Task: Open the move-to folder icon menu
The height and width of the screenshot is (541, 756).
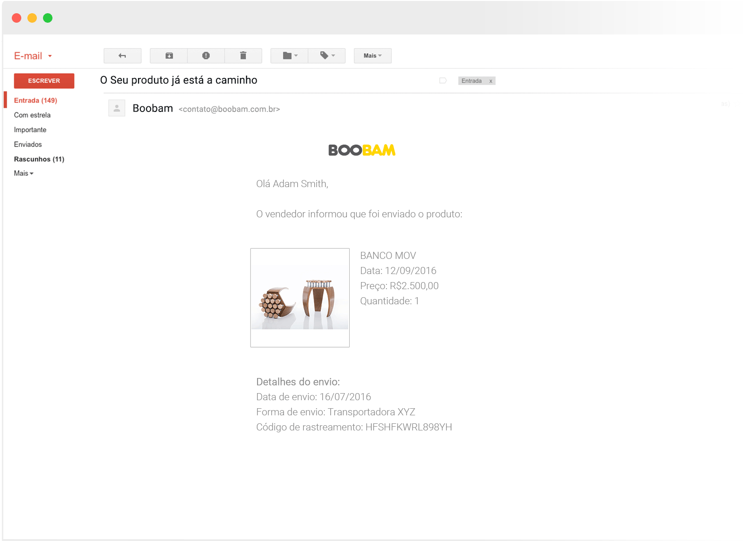Action: pos(289,56)
